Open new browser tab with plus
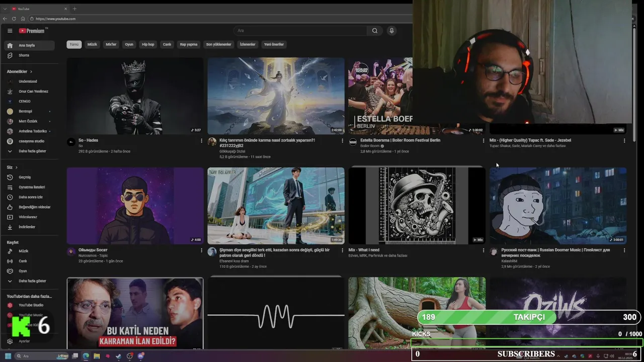Screen dimensions: 644x362 [74, 9]
